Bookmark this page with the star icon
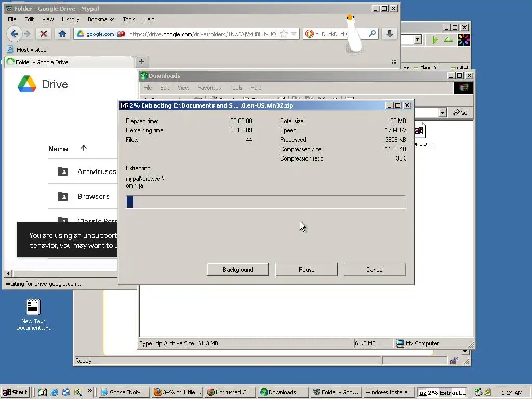The height and width of the screenshot is (399, 532). click(284, 34)
